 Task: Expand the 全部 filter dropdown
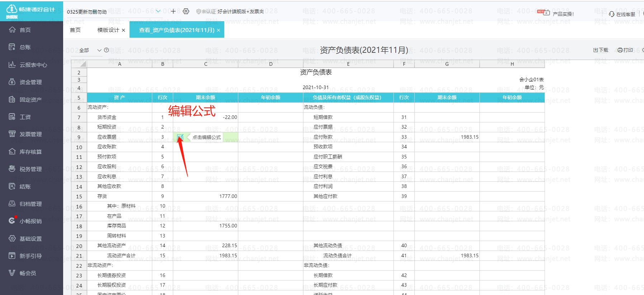pyautogui.click(x=99, y=50)
